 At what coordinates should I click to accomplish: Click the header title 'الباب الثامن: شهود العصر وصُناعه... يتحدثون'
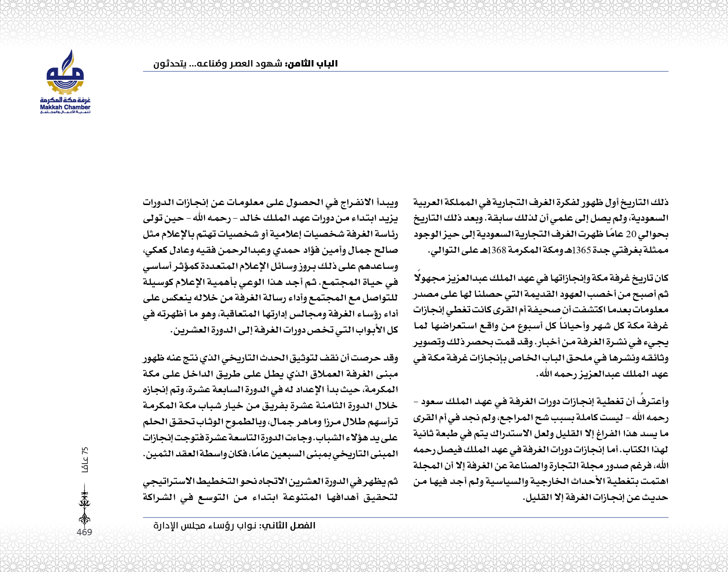coord(245,64)
